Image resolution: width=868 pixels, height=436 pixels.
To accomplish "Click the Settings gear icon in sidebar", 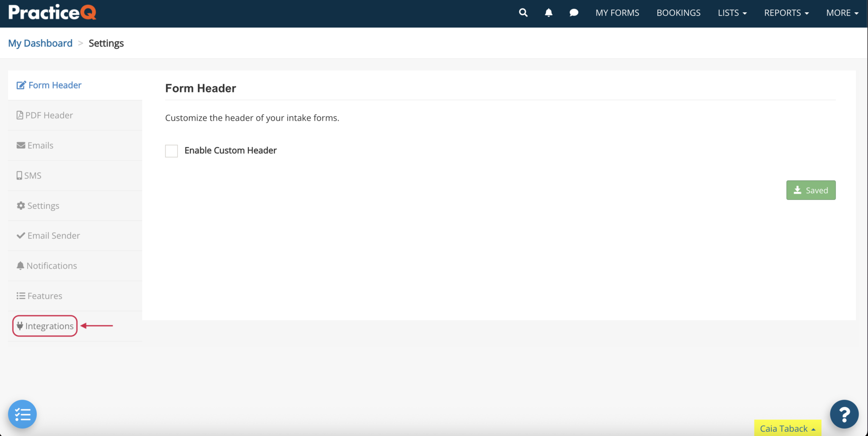I will click(x=20, y=206).
